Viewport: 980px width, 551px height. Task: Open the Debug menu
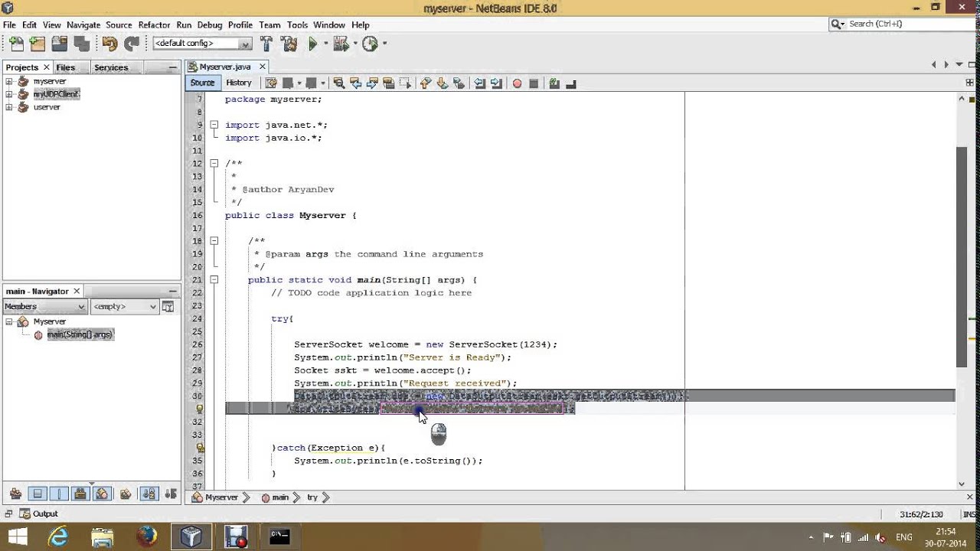point(210,24)
